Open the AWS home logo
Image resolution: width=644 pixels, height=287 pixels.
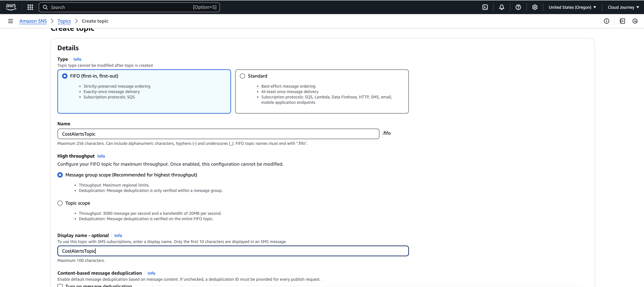point(11,7)
